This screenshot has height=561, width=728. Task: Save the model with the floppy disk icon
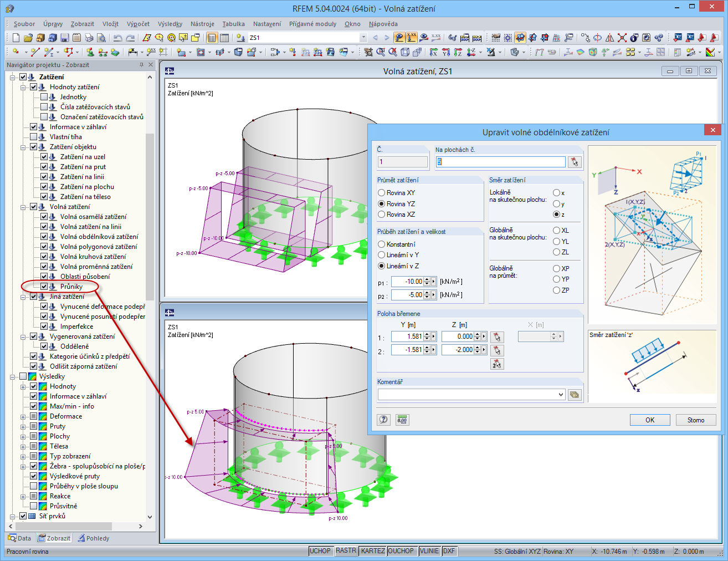65,38
